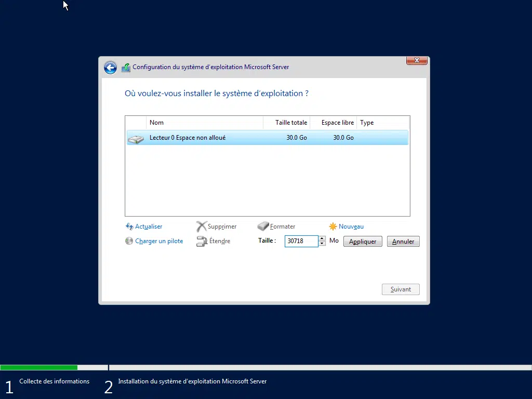Click the Étendre partition icon
532x399 pixels.
pyautogui.click(x=202, y=241)
